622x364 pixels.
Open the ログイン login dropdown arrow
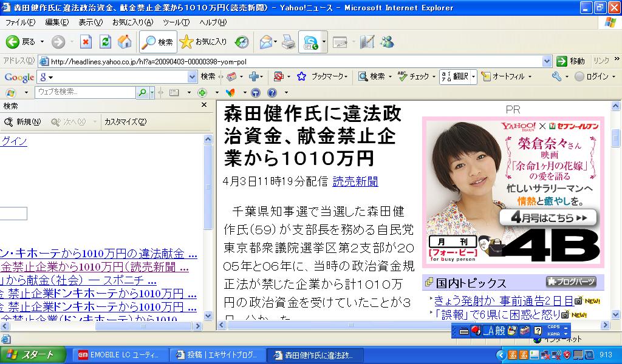[613, 76]
